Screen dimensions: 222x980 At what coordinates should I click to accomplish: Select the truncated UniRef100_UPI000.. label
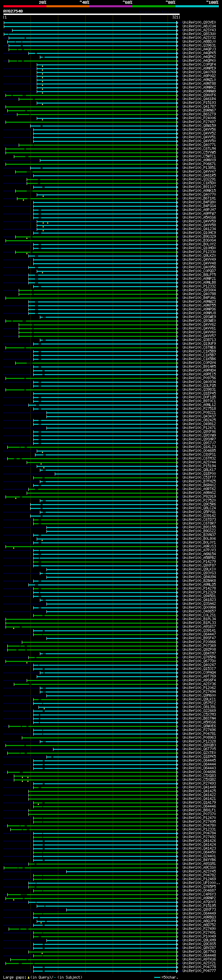click(201, 883)
